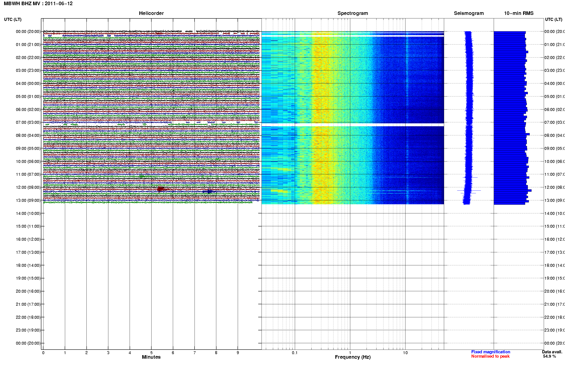588x368 pixels.
Task: Click minute tick label 0 on helicorder axis
Action: coord(43,353)
